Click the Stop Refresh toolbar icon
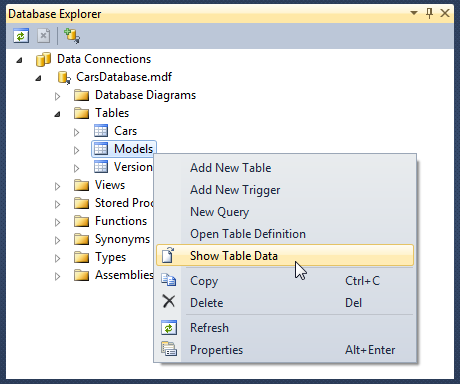460x384 pixels. (44, 36)
